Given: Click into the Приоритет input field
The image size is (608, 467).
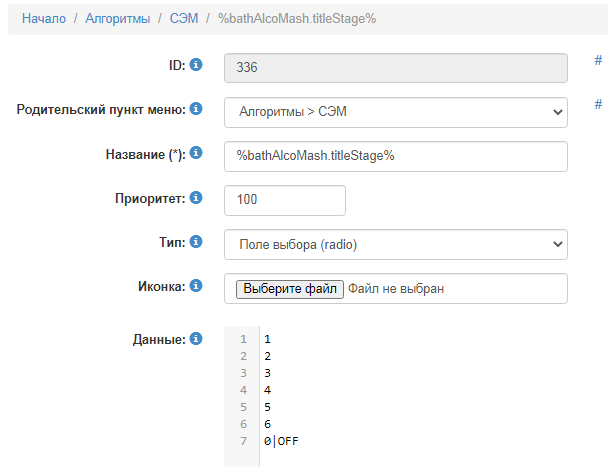Looking at the screenshot, I should [285, 200].
